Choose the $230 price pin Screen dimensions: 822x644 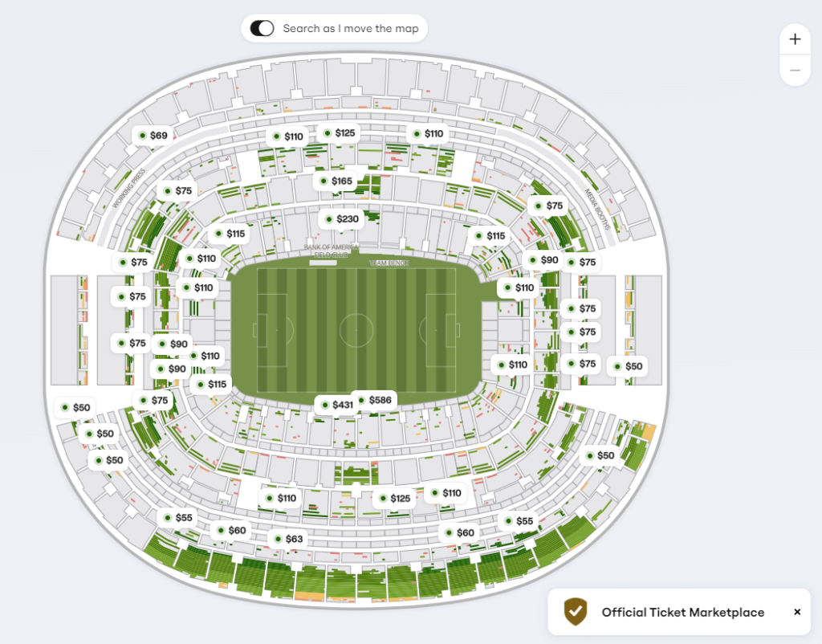pyautogui.click(x=340, y=219)
